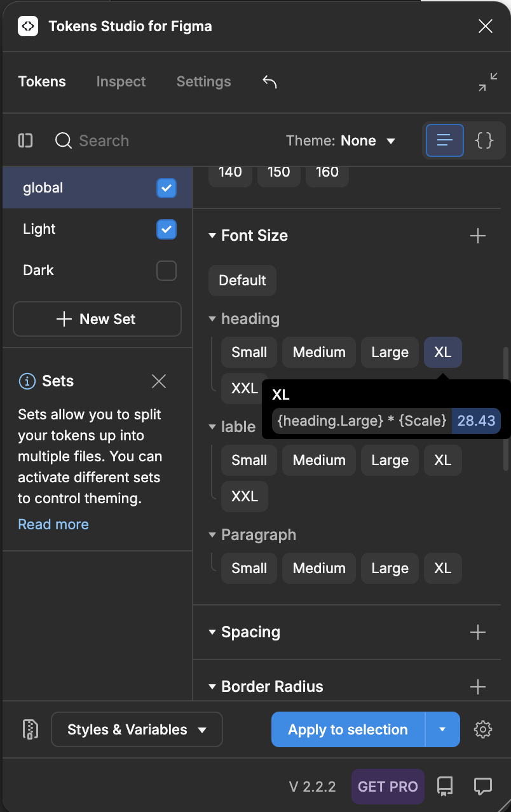Select heading Medium token
Viewport: 511px width, 812px height.
tap(319, 352)
